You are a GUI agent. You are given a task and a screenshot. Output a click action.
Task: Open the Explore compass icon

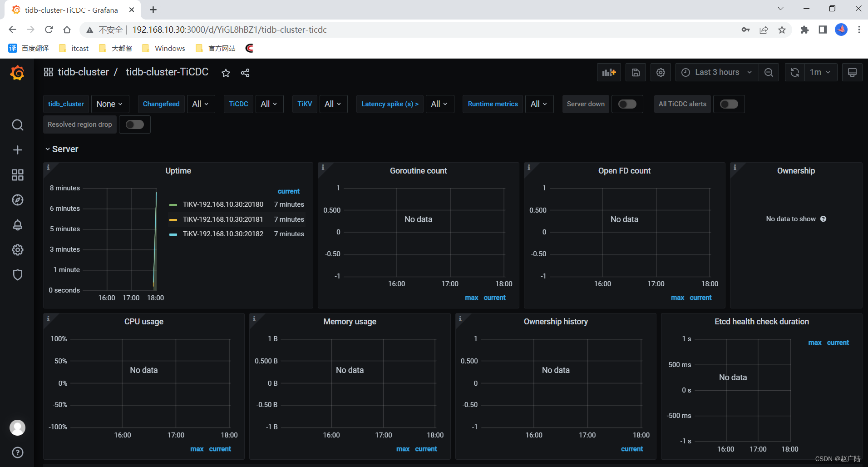click(x=17, y=200)
